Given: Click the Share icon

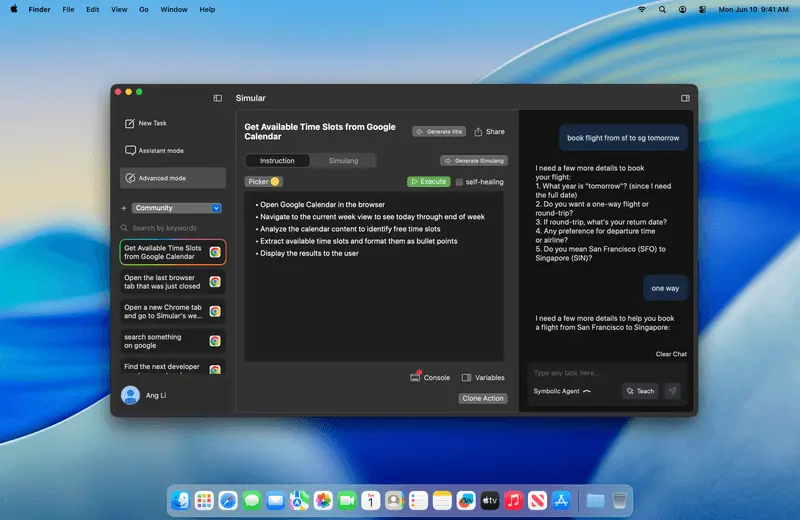Looking at the screenshot, I should pos(479,132).
